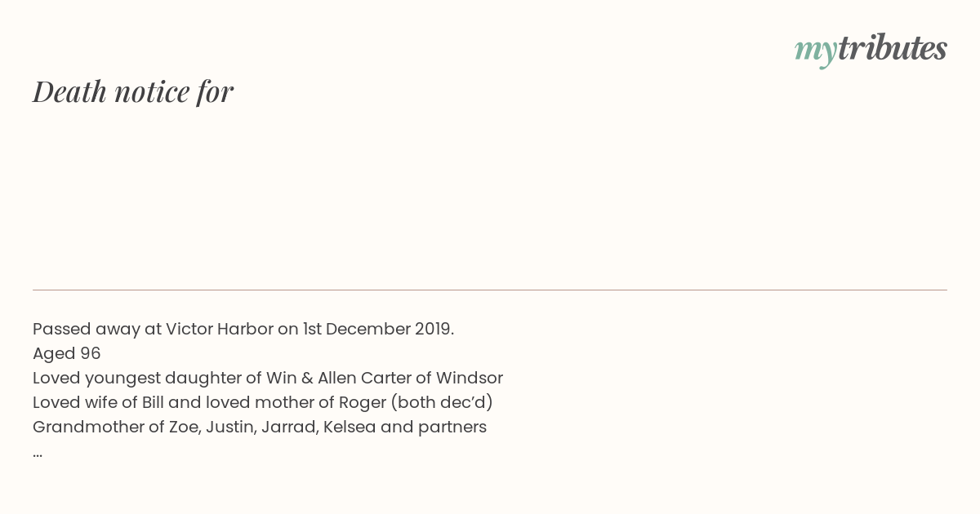Click the green "my" part of logo

coord(816,51)
